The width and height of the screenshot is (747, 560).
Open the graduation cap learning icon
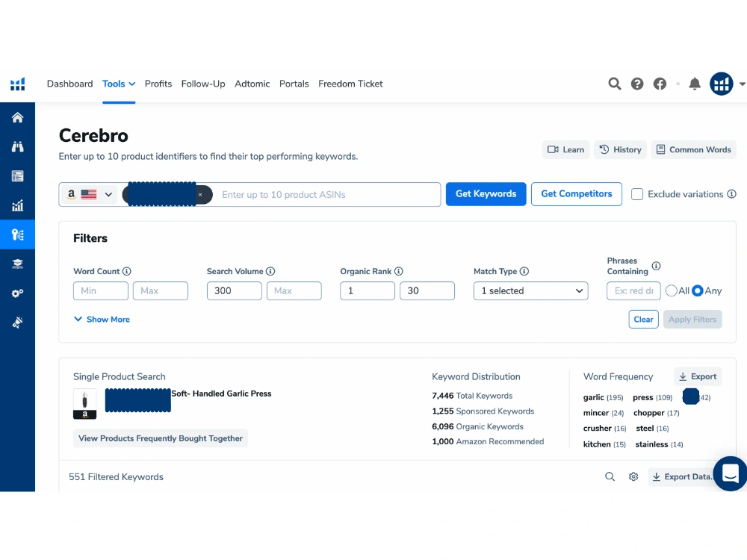[x=18, y=264]
